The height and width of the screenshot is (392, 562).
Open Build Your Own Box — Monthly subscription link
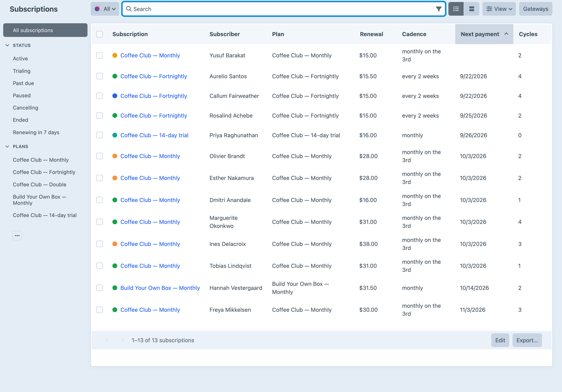coord(160,288)
